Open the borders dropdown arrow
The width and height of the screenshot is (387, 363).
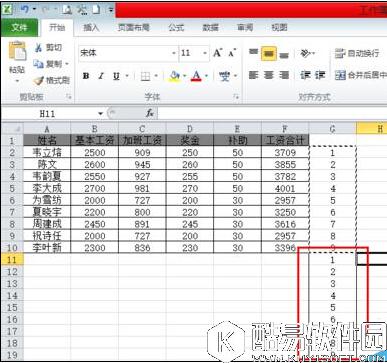[156, 76]
